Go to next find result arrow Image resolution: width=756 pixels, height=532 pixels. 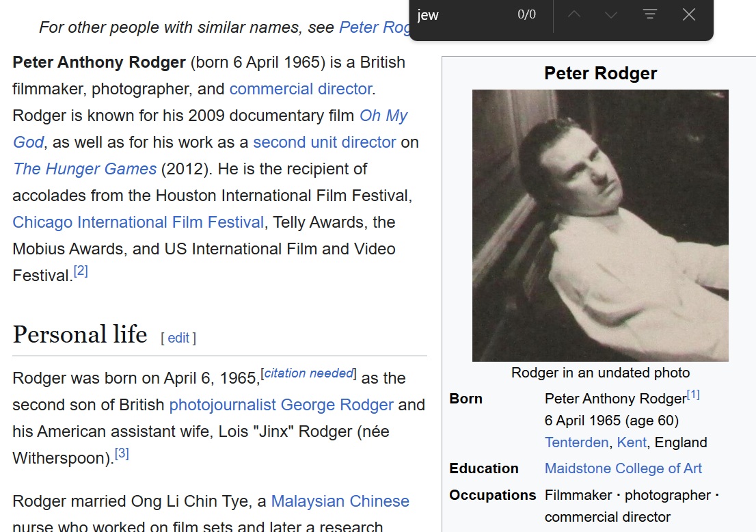(x=611, y=14)
